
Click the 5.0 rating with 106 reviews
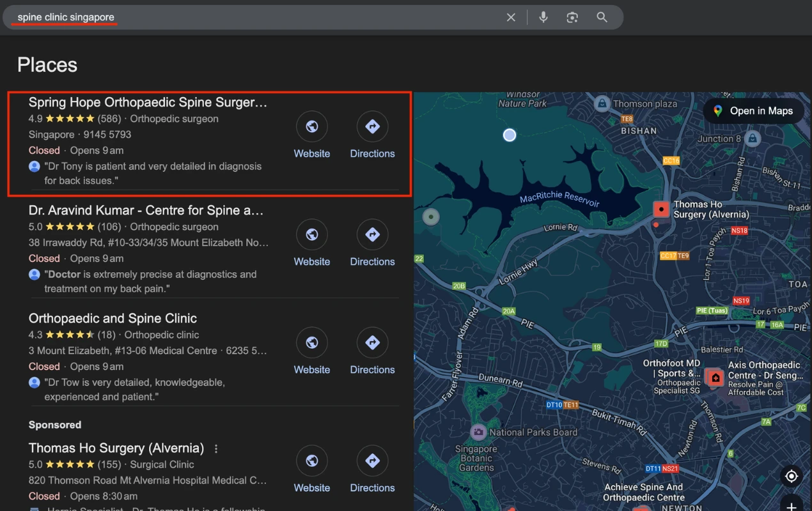[75, 227]
